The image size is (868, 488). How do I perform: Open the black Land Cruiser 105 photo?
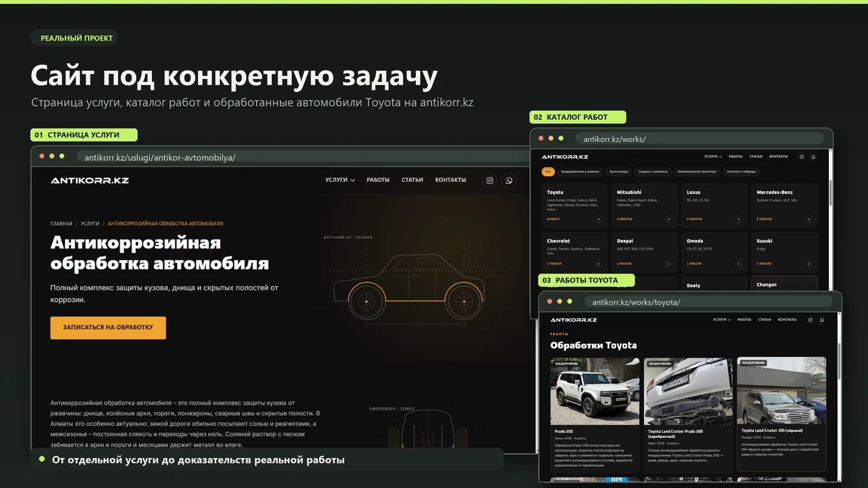(782, 391)
